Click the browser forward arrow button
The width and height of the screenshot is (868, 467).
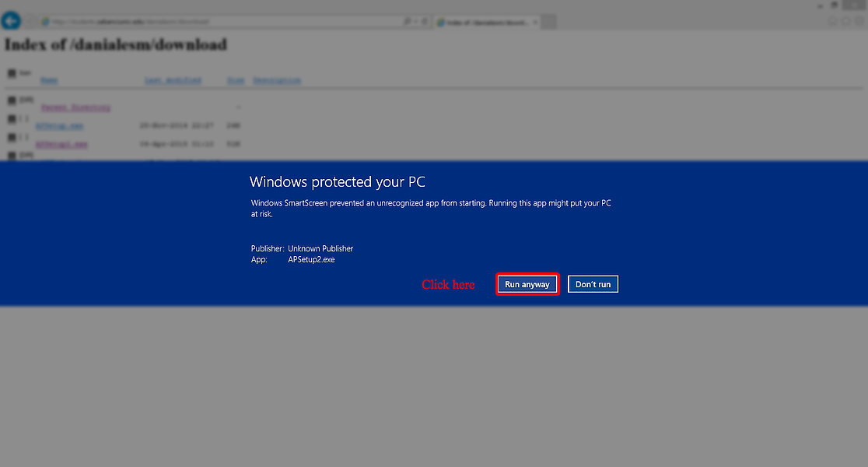(x=31, y=22)
